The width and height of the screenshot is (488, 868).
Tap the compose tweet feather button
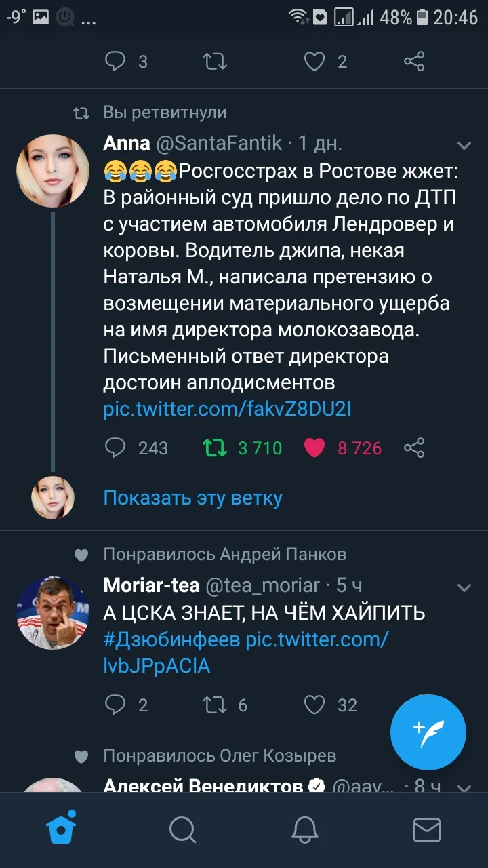click(428, 732)
